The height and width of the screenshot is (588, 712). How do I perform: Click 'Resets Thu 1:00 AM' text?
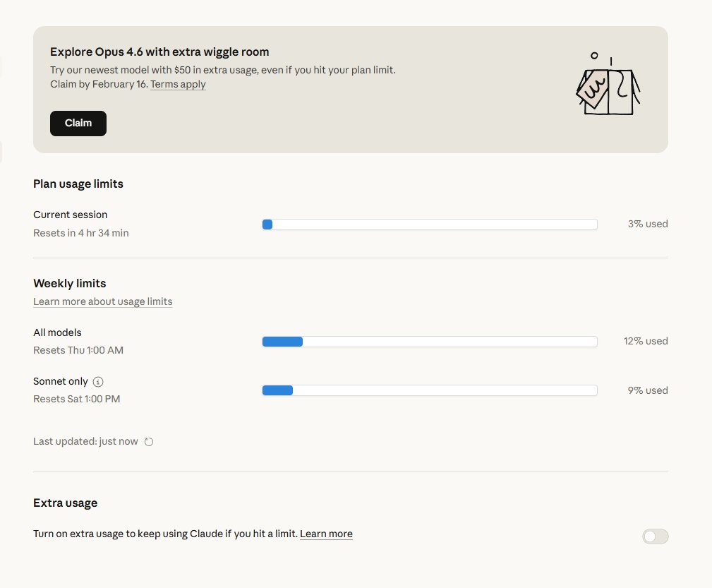78,350
